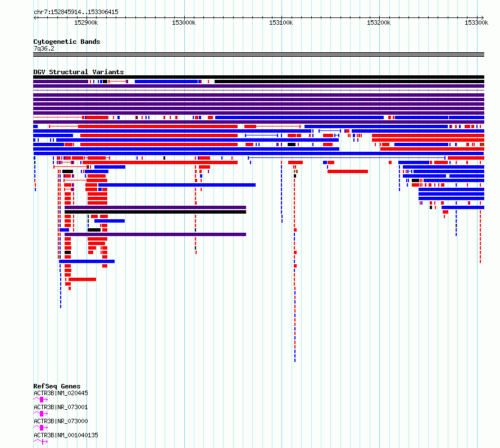Click the lowest purple variant bar near 152880k–153060k
This screenshot has height=448, width=500.
point(155,234)
